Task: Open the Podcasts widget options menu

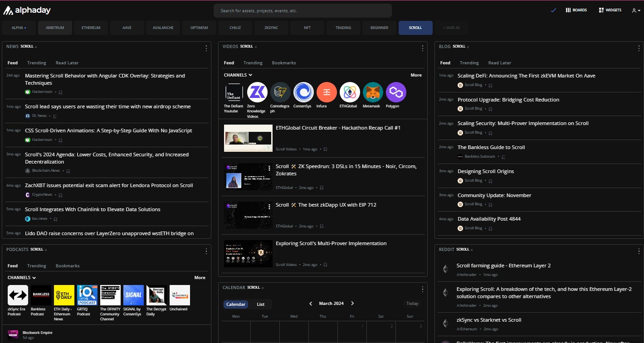Action: point(206,251)
